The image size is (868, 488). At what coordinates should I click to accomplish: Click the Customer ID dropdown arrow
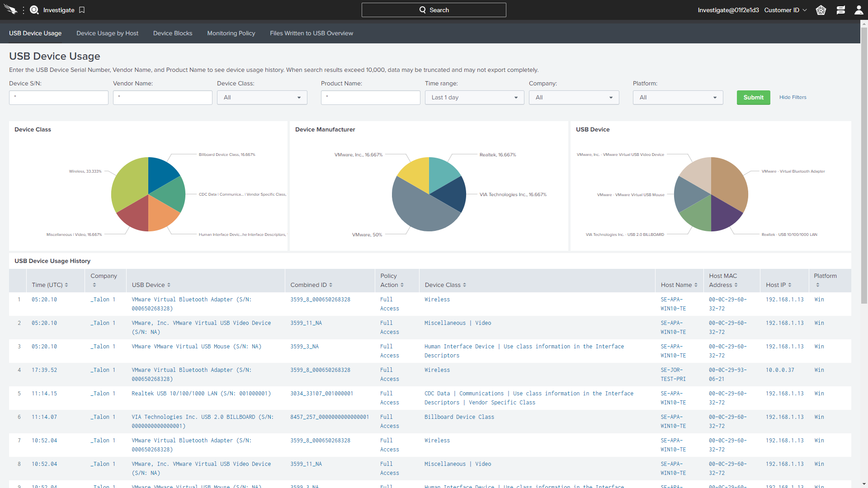[805, 9]
